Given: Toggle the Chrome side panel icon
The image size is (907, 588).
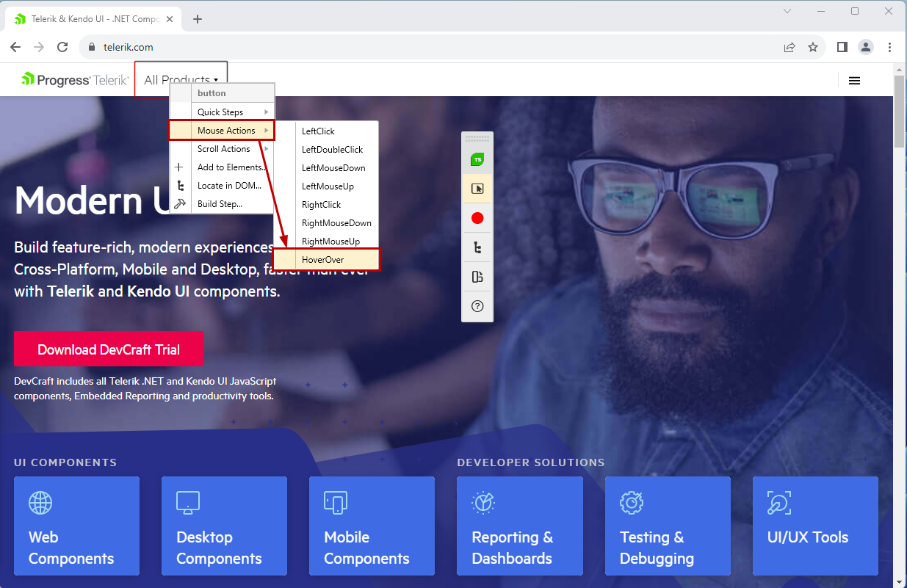Looking at the screenshot, I should (x=842, y=47).
